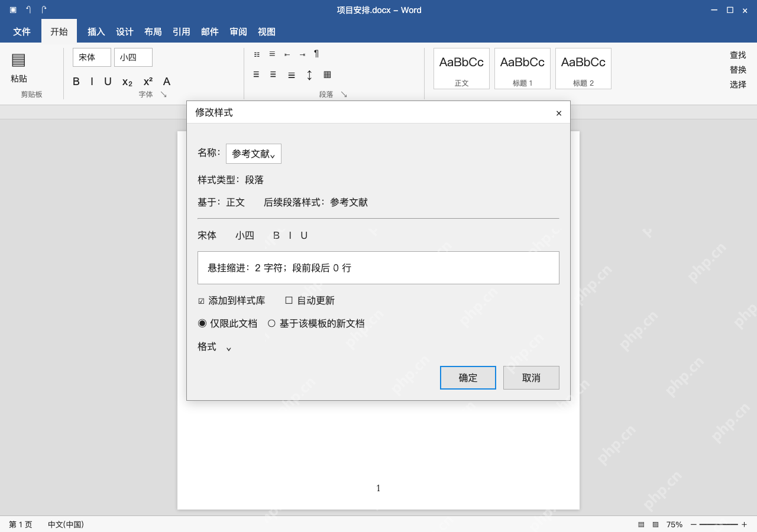Viewport: 757px width, 532px height.
Task: Apply subscript x₂ formatting
Action: point(127,82)
